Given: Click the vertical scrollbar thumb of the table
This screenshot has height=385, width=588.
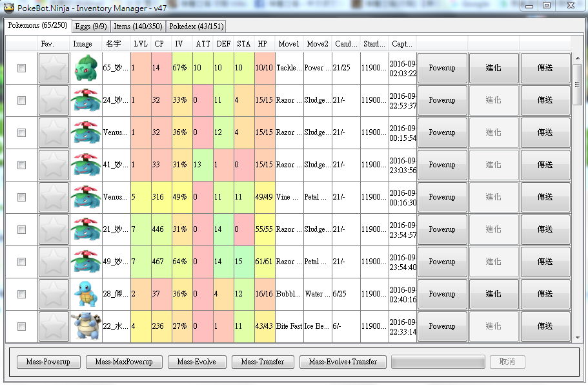Looking at the screenshot, I should [x=578, y=85].
